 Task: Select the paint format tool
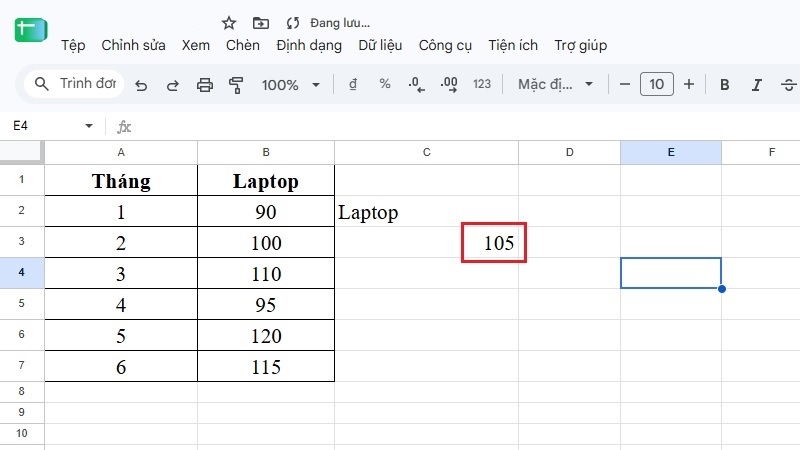click(236, 85)
